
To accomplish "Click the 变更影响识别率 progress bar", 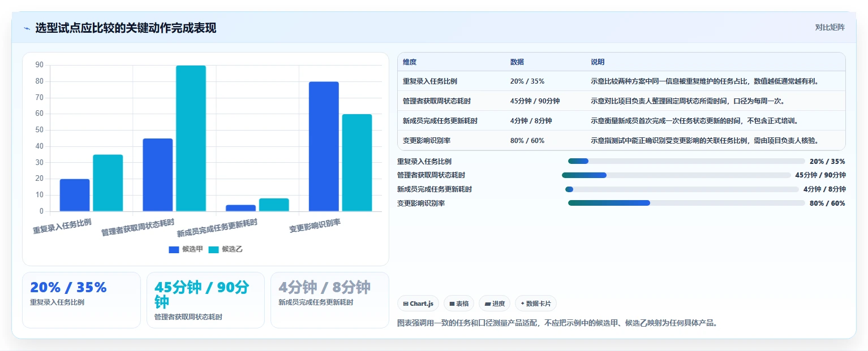I will [x=686, y=203].
